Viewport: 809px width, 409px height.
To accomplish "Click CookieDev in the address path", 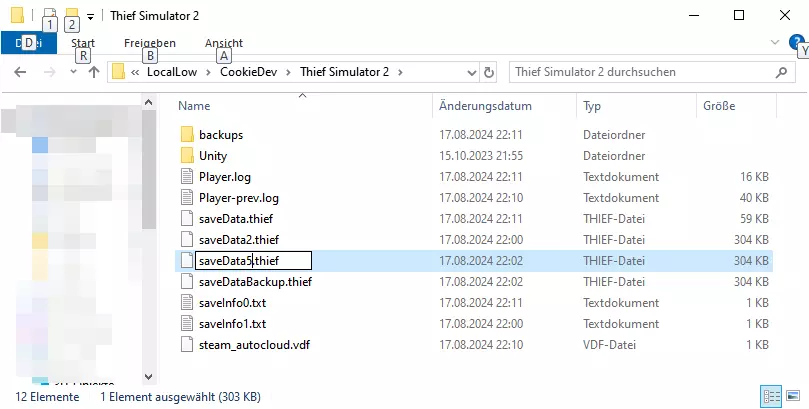I will [249, 72].
